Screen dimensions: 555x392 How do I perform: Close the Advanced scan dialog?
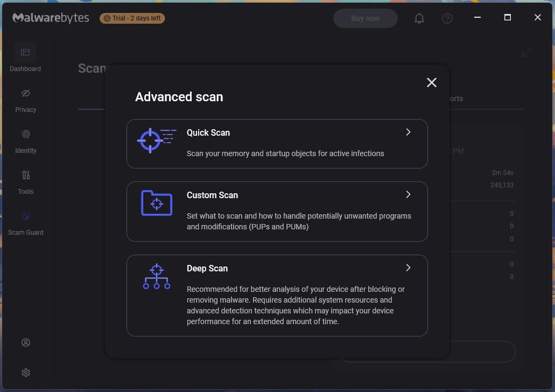click(432, 82)
